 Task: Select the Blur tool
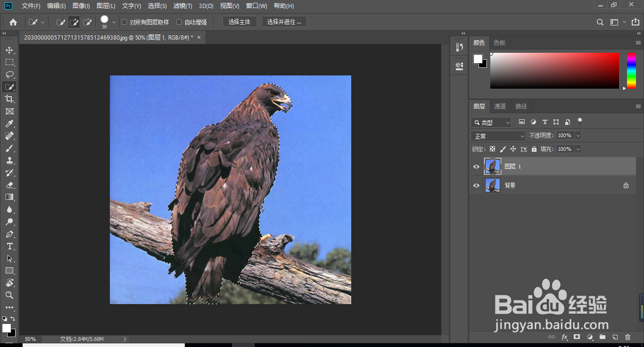tap(9, 209)
